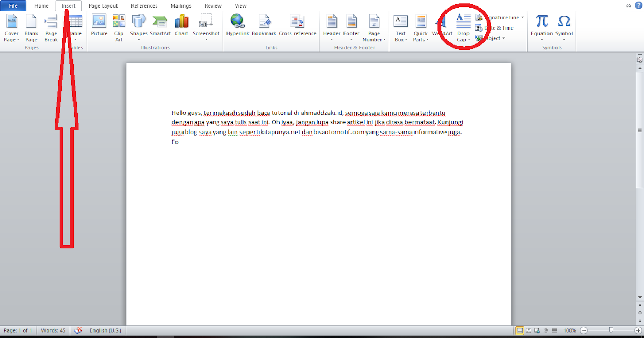644x338 pixels.
Task: Insert an Object
Action: 488,38
